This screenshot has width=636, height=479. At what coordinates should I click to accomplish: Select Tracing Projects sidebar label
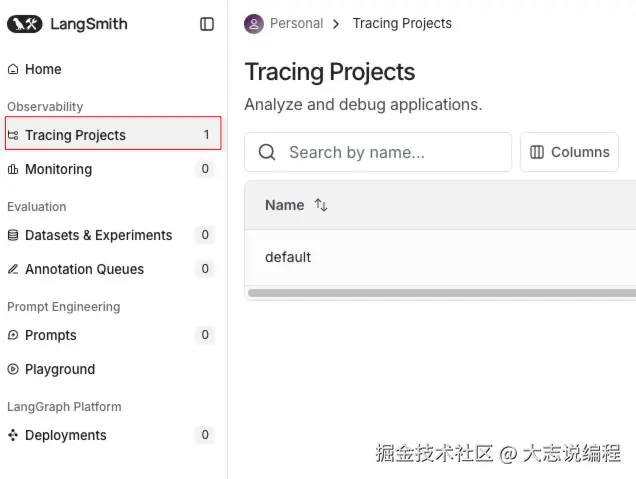pos(75,135)
